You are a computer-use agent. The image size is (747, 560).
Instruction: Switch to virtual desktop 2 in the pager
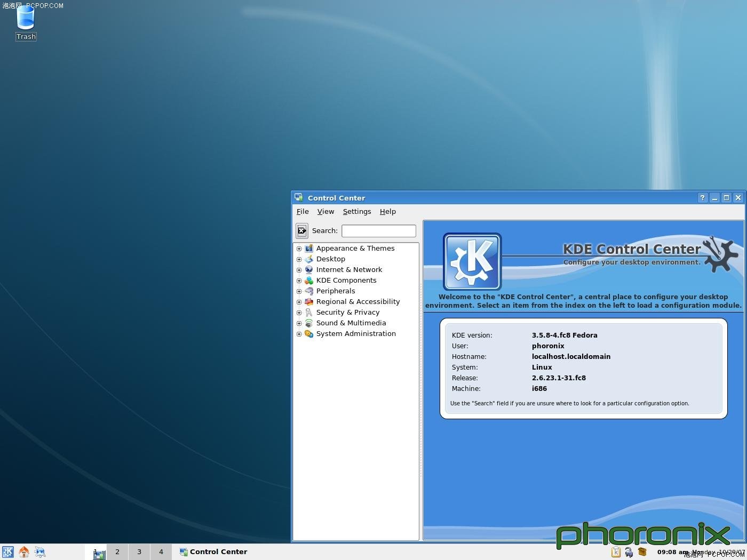coord(117,552)
